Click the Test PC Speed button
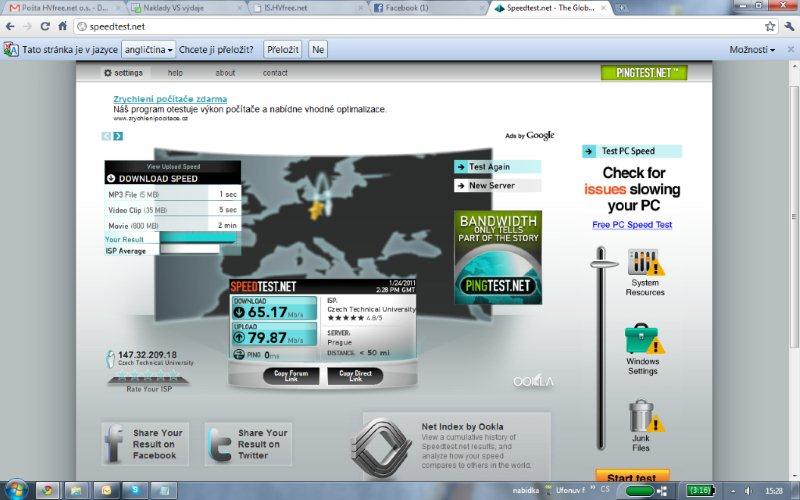 point(632,151)
